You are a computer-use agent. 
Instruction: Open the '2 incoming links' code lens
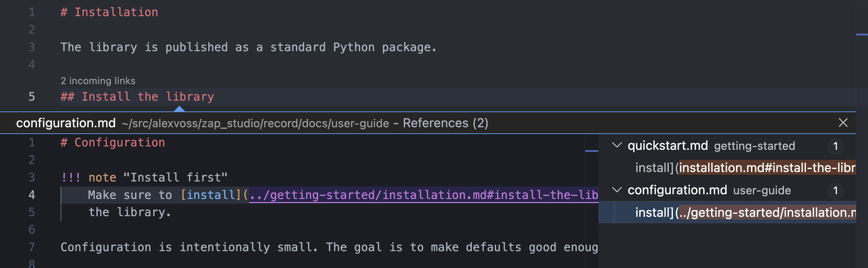coord(98,81)
